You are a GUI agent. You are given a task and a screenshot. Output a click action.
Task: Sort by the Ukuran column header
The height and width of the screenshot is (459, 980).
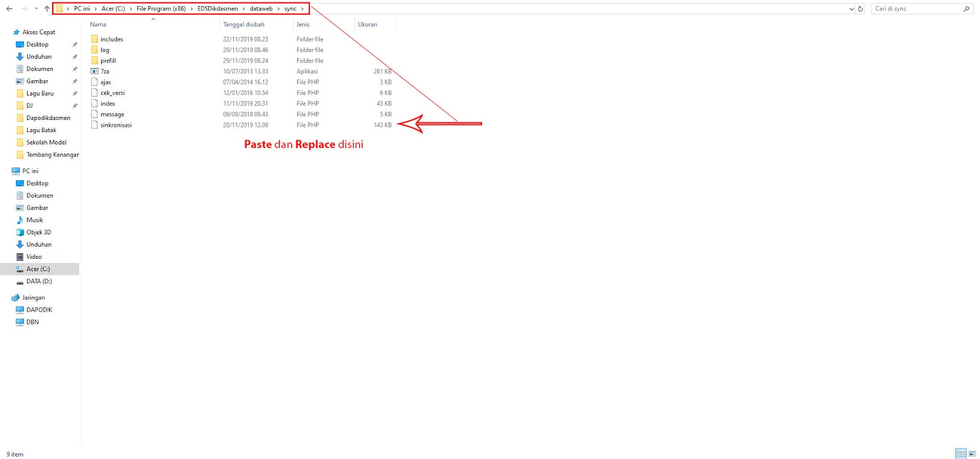pyautogui.click(x=367, y=24)
